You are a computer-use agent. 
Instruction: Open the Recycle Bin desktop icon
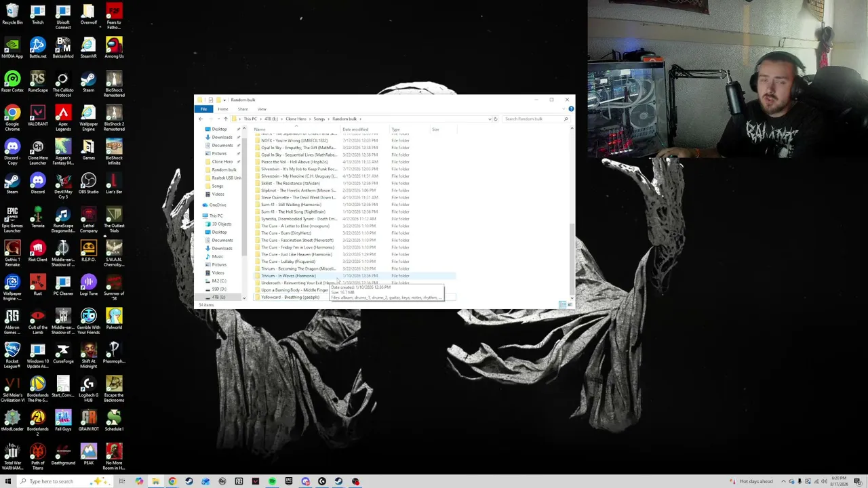(x=12, y=14)
